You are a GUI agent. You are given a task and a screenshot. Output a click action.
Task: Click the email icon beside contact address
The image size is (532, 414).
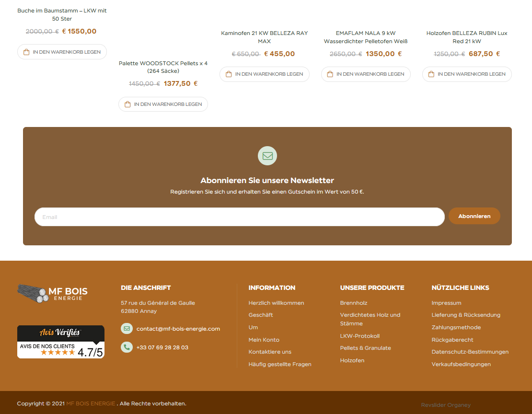[x=127, y=329]
